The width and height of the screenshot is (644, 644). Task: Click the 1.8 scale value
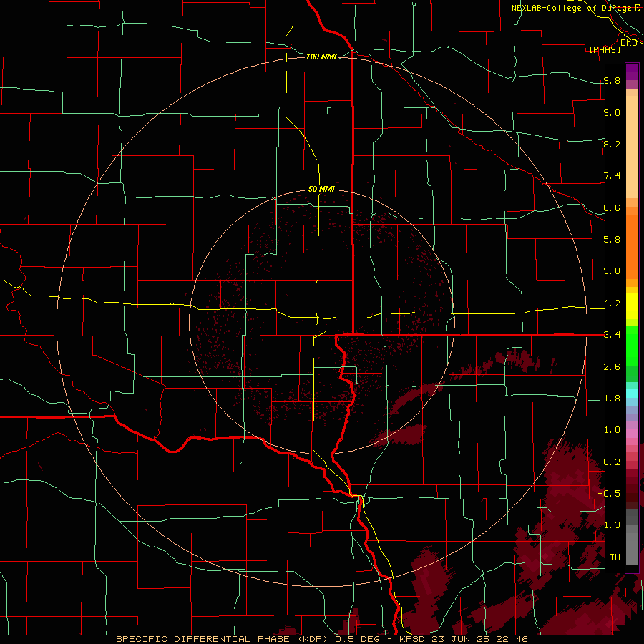pyautogui.click(x=612, y=399)
